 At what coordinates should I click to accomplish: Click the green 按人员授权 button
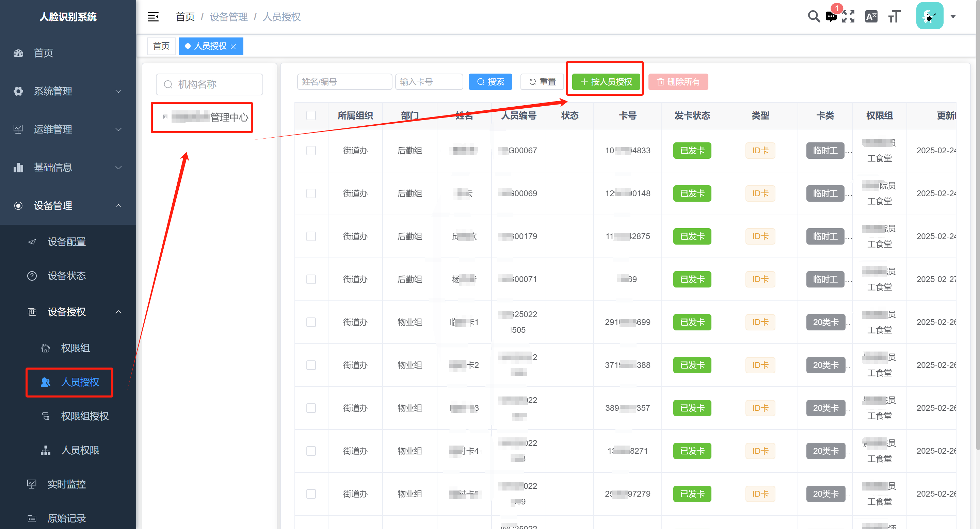click(606, 82)
